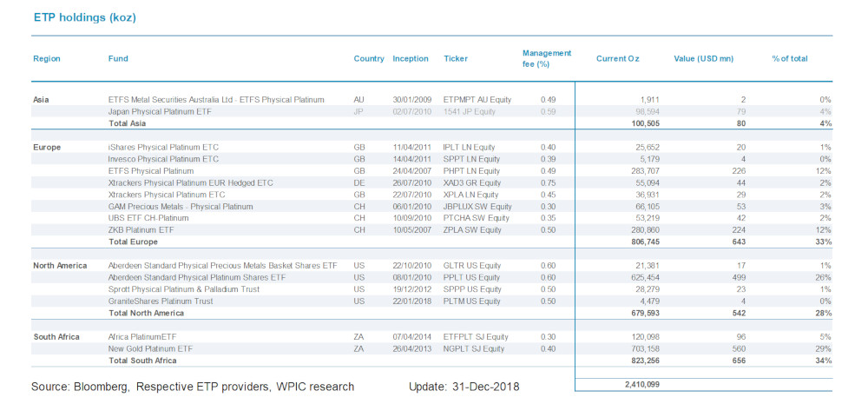
Task: Select ETFS Metal Securities Australia fund name
Action: [x=216, y=100]
